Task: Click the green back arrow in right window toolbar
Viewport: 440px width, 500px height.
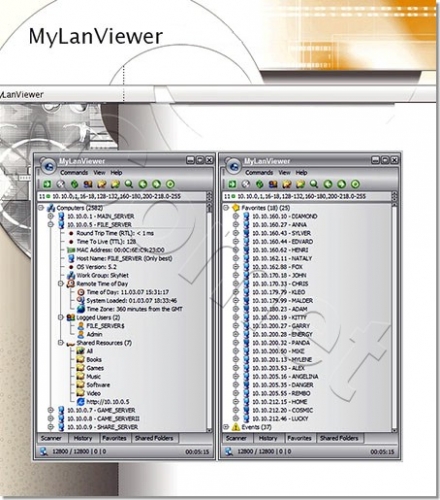Action: click(x=328, y=184)
